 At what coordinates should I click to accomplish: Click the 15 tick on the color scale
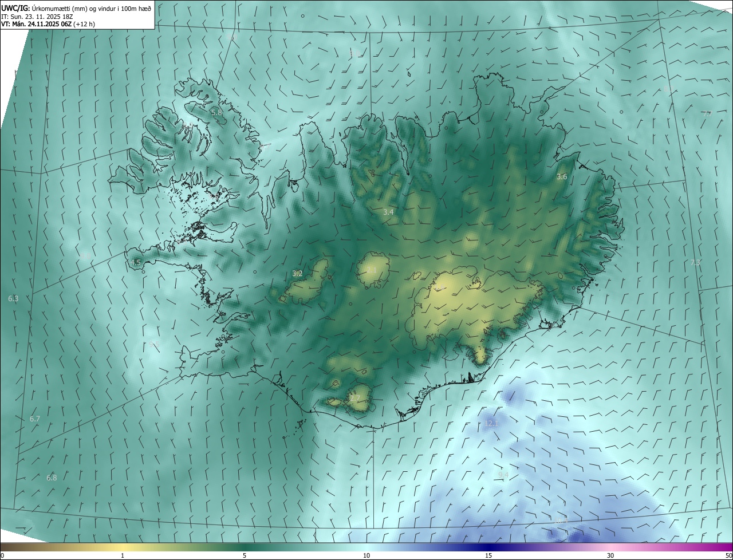[488, 555]
